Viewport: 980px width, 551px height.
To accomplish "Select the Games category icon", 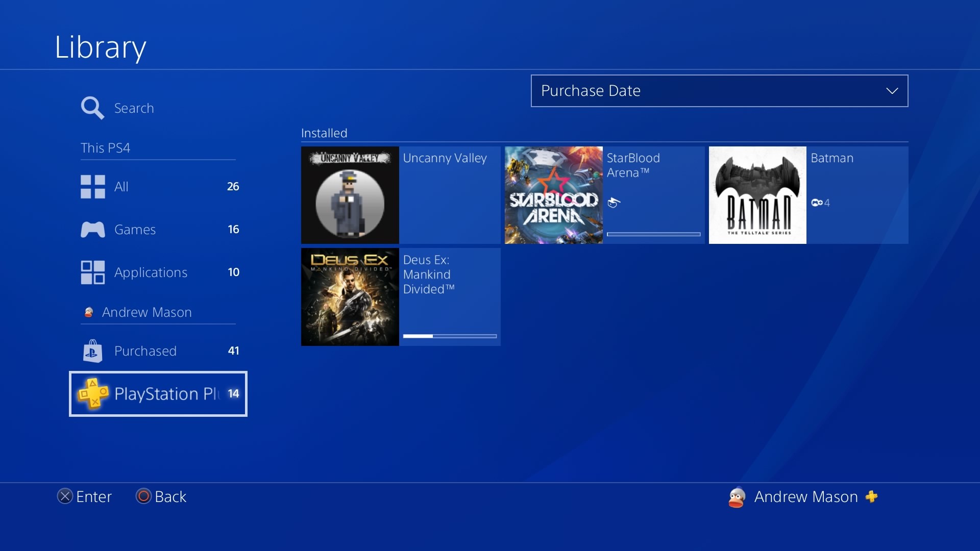I will click(92, 230).
